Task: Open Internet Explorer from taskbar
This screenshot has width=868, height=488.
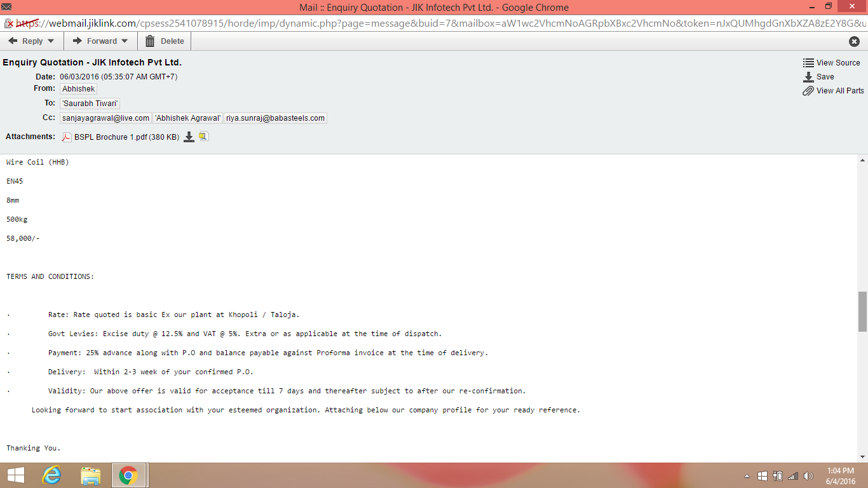Action: (51, 475)
